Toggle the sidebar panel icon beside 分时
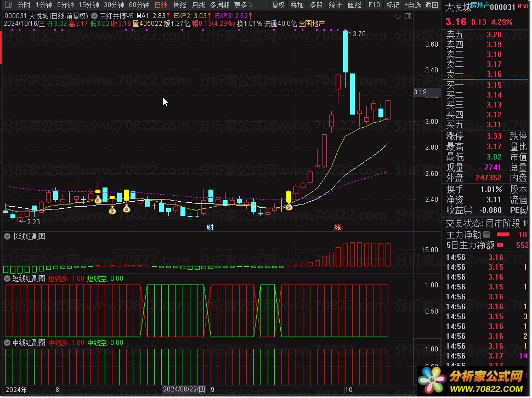The image size is (532, 398). click(x=8, y=5)
